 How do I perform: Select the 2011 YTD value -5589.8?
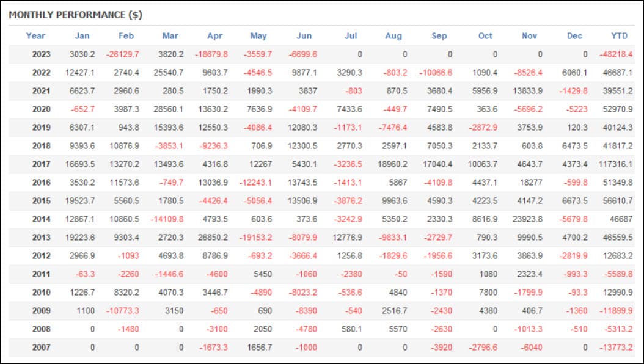[618, 274]
